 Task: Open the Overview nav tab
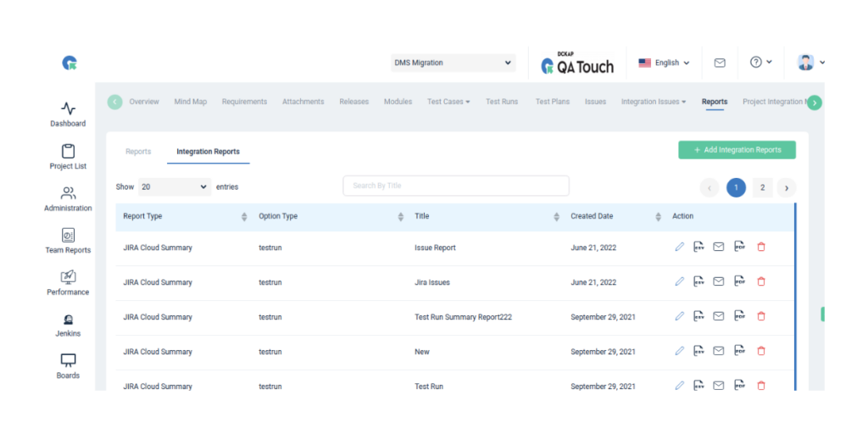144,102
